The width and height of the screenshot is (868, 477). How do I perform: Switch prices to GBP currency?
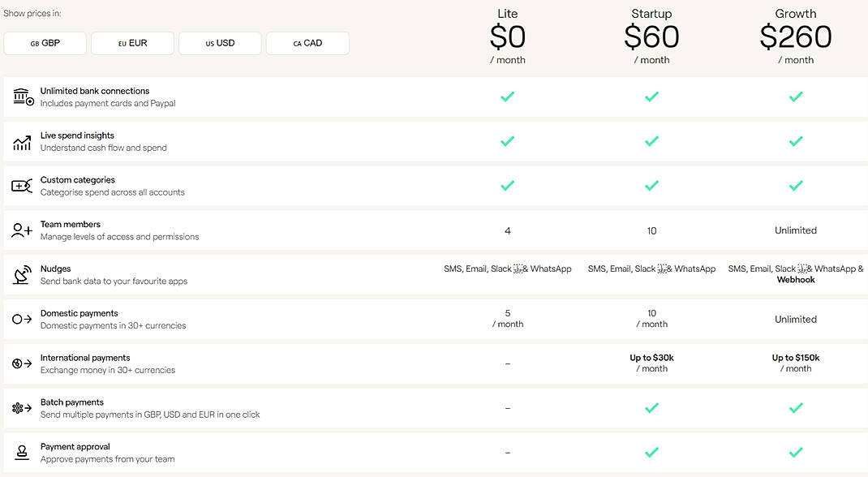click(x=45, y=43)
